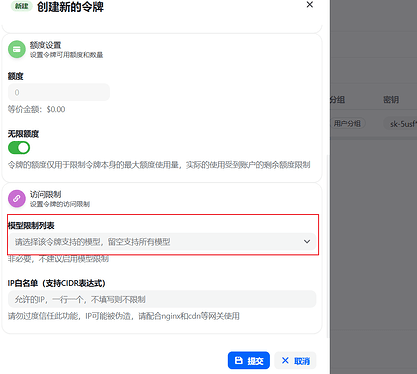Click the 创建新的令牌 title text
Image resolution: width=417 pixels, height=374 pixels.
click(x=70, y=7)
